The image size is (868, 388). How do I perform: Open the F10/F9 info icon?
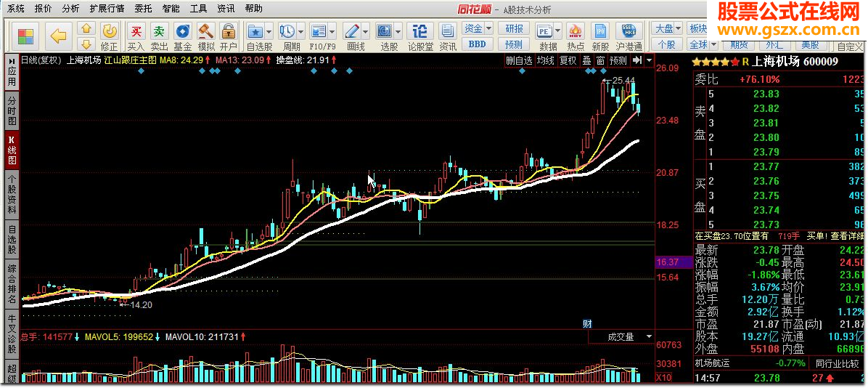pyautogui.click(x=319, y=31)
